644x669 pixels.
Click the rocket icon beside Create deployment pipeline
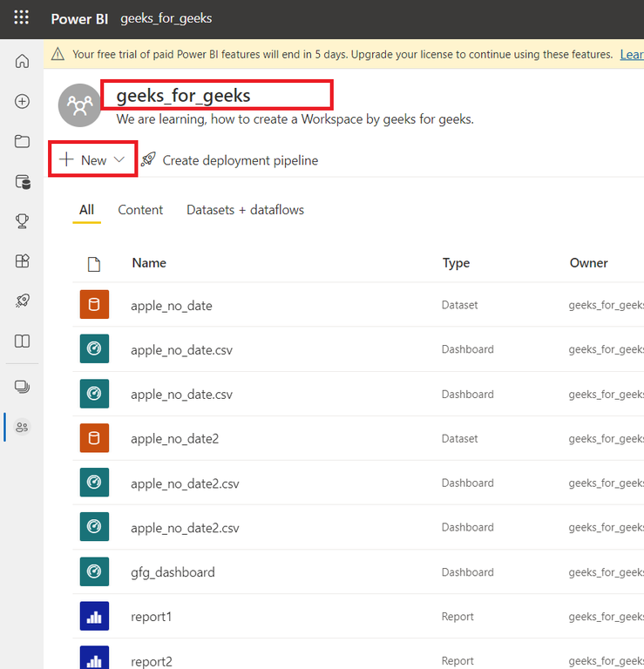click(148, 159)
